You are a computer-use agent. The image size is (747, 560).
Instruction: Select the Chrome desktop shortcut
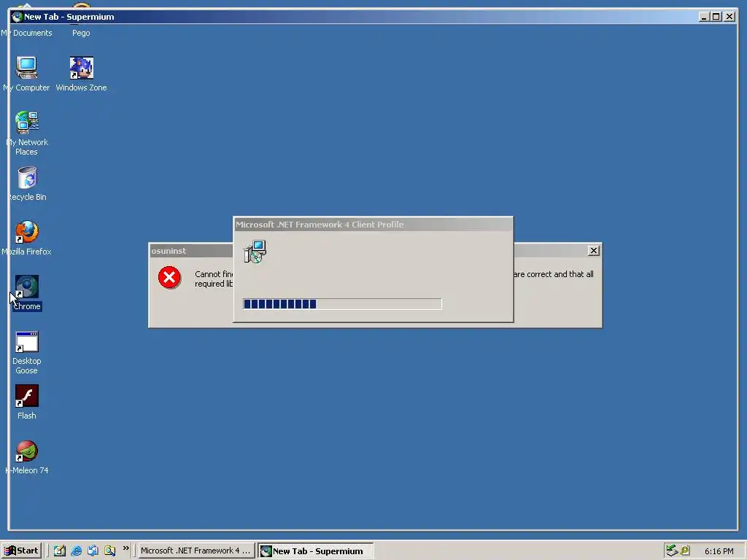[27, 287]
